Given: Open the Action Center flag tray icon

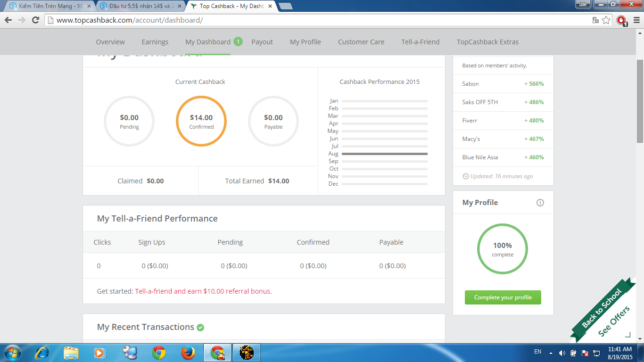Looking at the screenshot, I should pos(585,353).
